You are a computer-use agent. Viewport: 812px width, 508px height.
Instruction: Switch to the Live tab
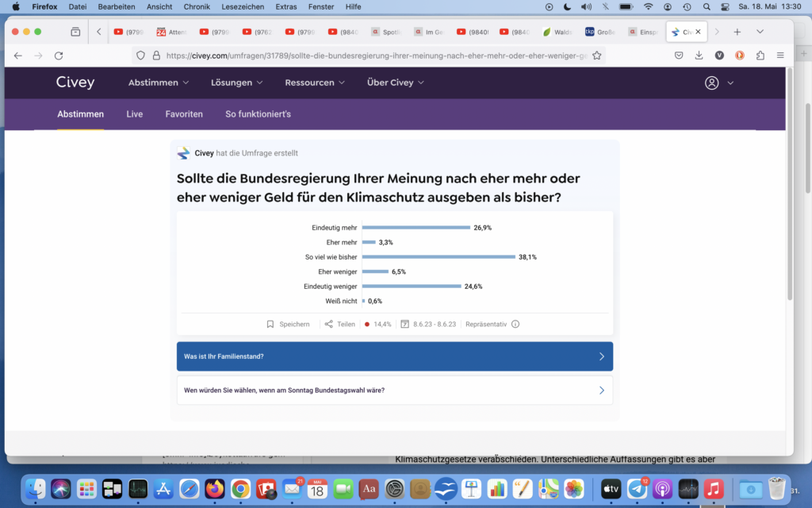[x=135, y=114]
